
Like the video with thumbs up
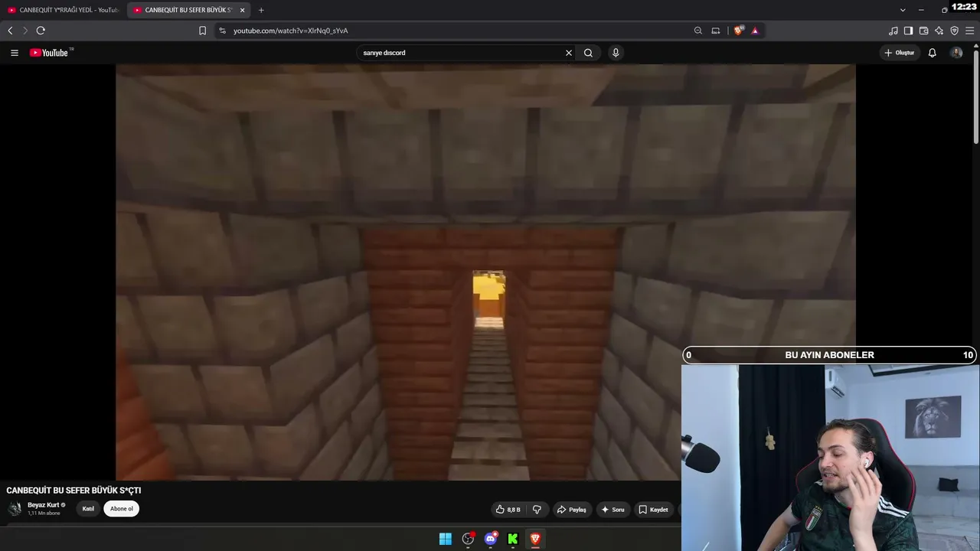(x=508, y=510)
